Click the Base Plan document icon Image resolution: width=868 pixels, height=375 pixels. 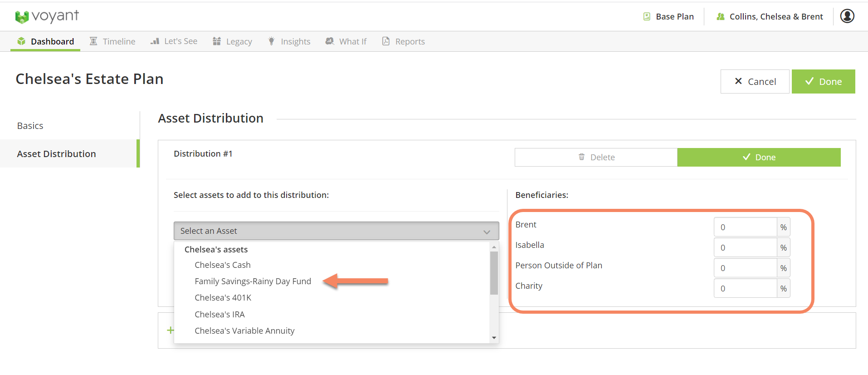(x=647, y=17)
